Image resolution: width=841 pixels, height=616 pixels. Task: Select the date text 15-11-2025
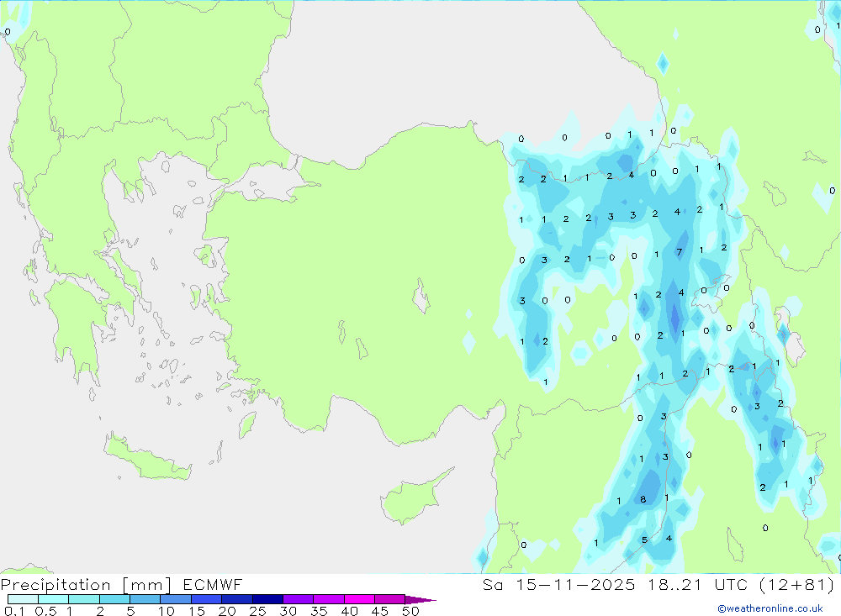[575, 584]
